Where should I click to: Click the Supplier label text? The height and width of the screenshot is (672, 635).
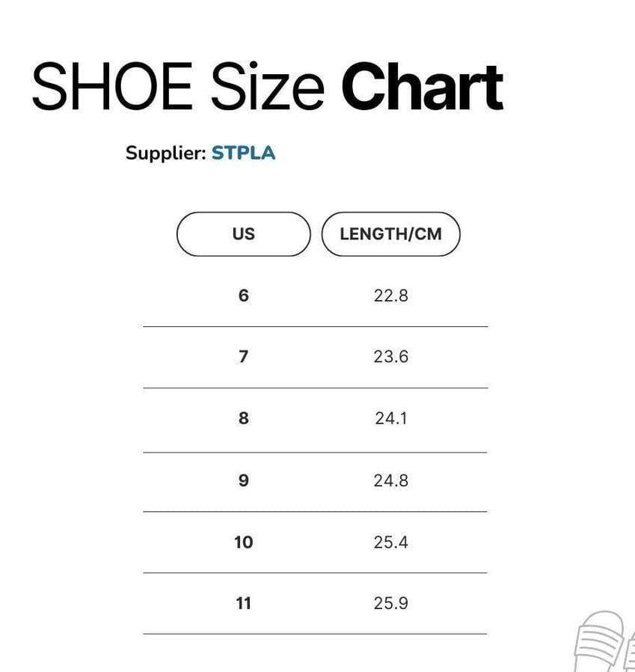point(165,153)
